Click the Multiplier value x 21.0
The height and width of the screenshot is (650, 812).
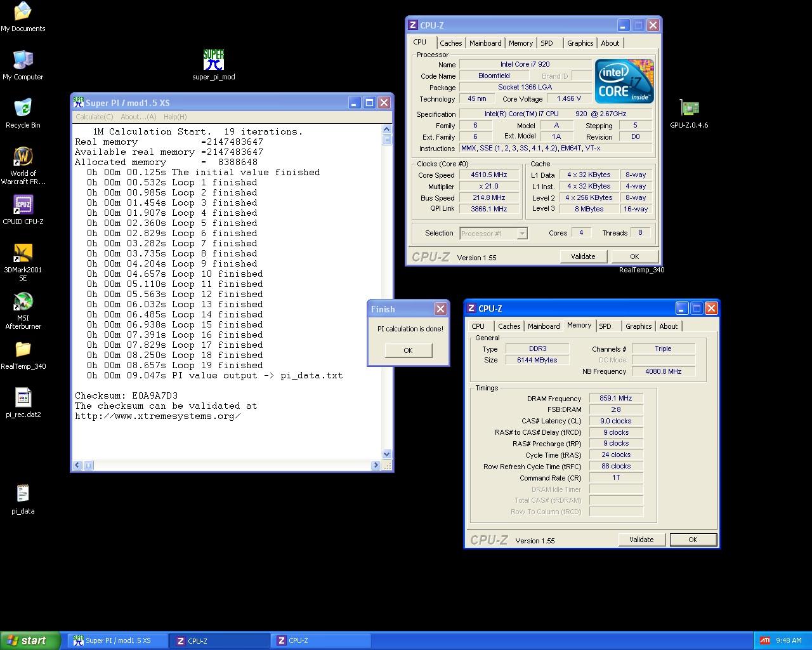tap(489, 187)
